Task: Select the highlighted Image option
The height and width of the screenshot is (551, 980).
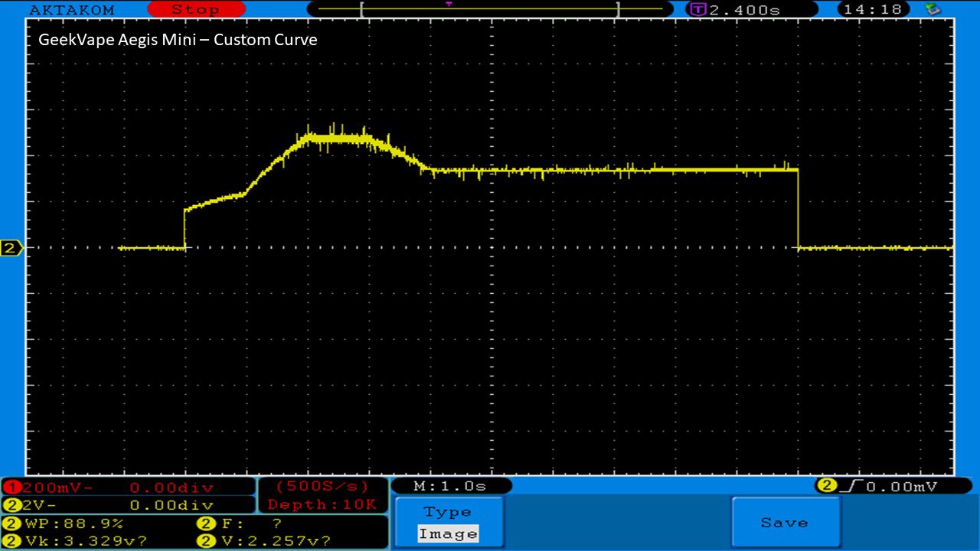Action: tap(448, 533)
